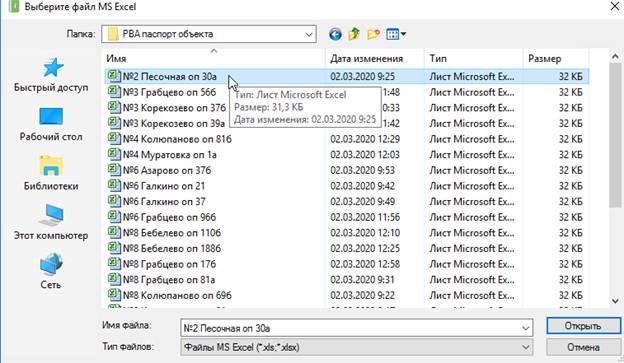Screen dimensions: 624x363
Task: Select file name №8 Колюпаново оп 696
Action: click(177, 295)
